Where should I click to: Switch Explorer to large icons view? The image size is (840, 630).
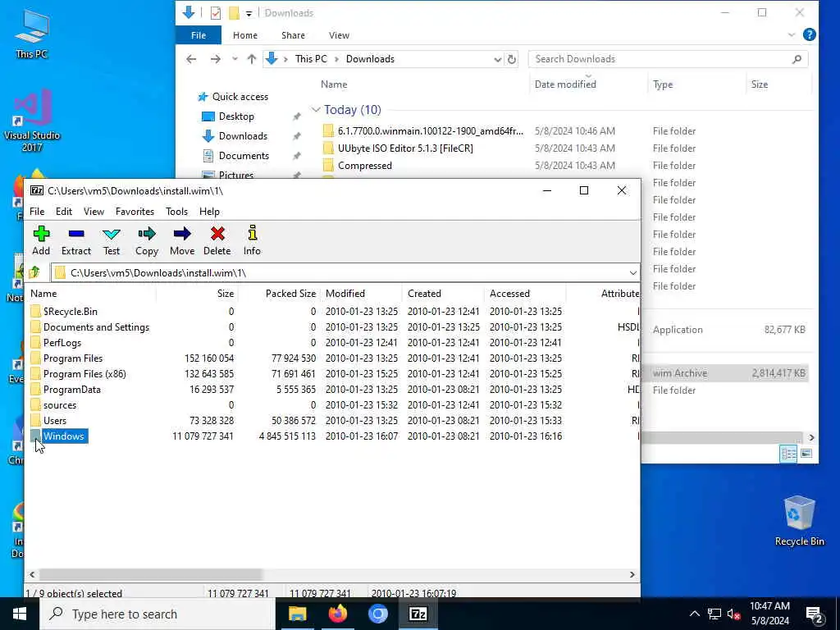(806, 454)
